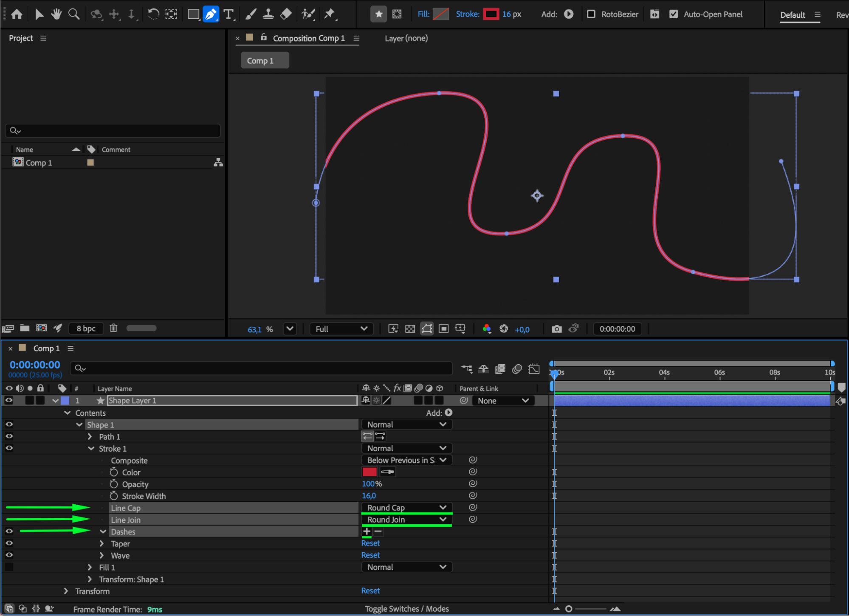Select the Selection arrow tool
This screenshot has height=616, width=849.
point(39,14)
